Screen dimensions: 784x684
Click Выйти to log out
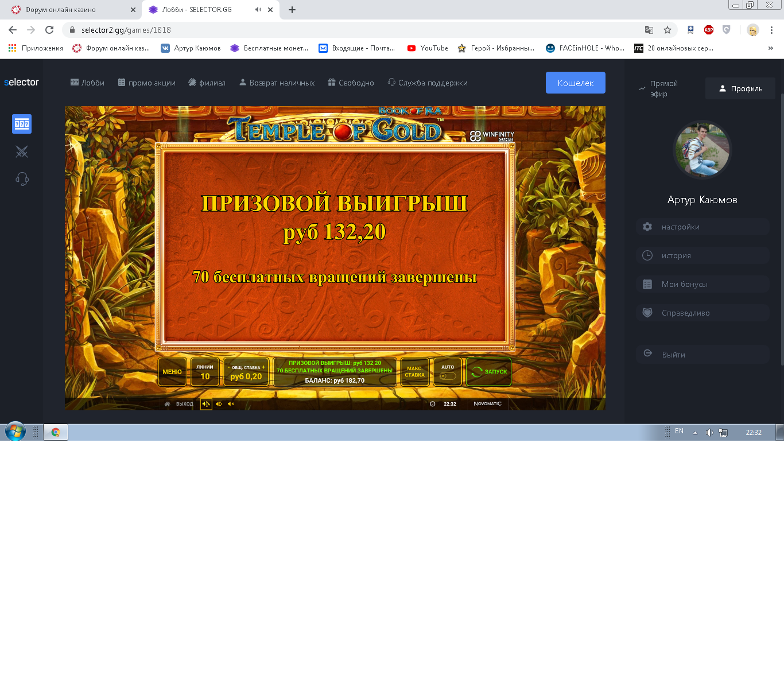[x=703, y=354]
